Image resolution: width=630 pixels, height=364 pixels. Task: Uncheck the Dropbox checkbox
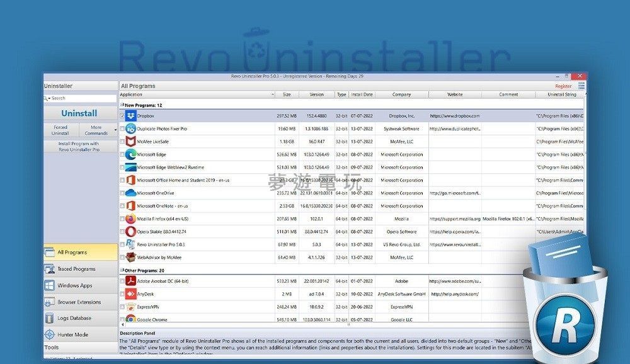point(122,116)
